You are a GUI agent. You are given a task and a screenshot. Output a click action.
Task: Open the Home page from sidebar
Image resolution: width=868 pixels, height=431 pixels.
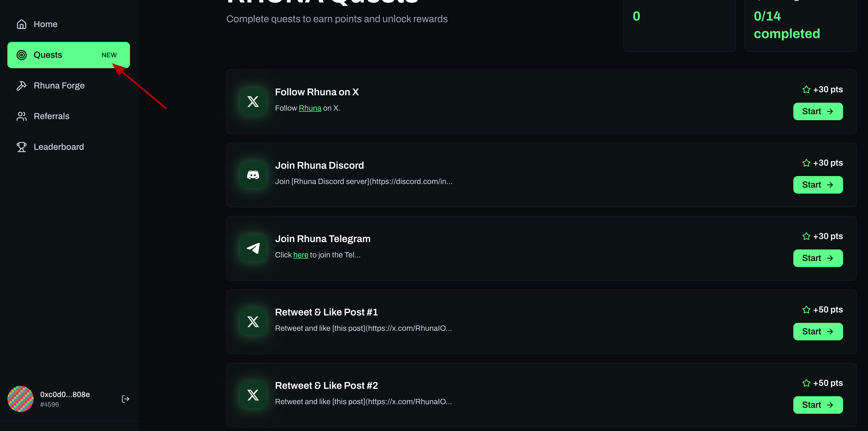(x=45, y=24)
